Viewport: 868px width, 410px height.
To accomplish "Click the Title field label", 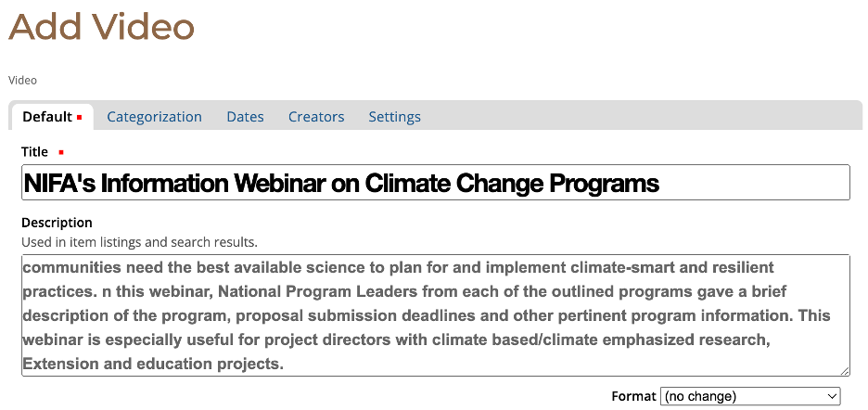I will [x=34, y=152].
